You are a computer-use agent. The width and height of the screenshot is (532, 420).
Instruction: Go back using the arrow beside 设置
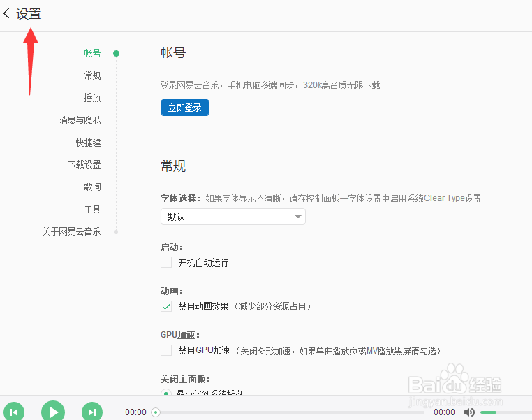(6, 14)
